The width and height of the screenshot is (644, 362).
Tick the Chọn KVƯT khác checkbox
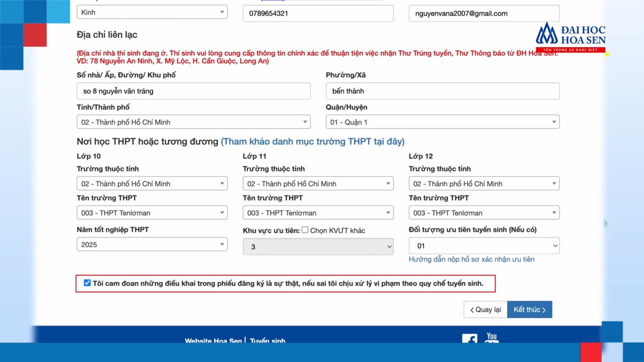click(x=305, y=230)
